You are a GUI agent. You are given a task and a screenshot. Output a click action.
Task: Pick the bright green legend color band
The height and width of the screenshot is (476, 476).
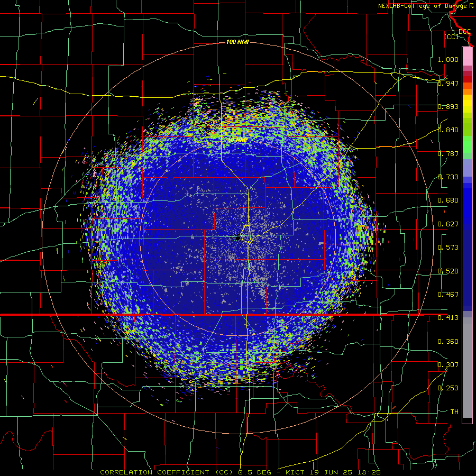click(x=467, y=144)
